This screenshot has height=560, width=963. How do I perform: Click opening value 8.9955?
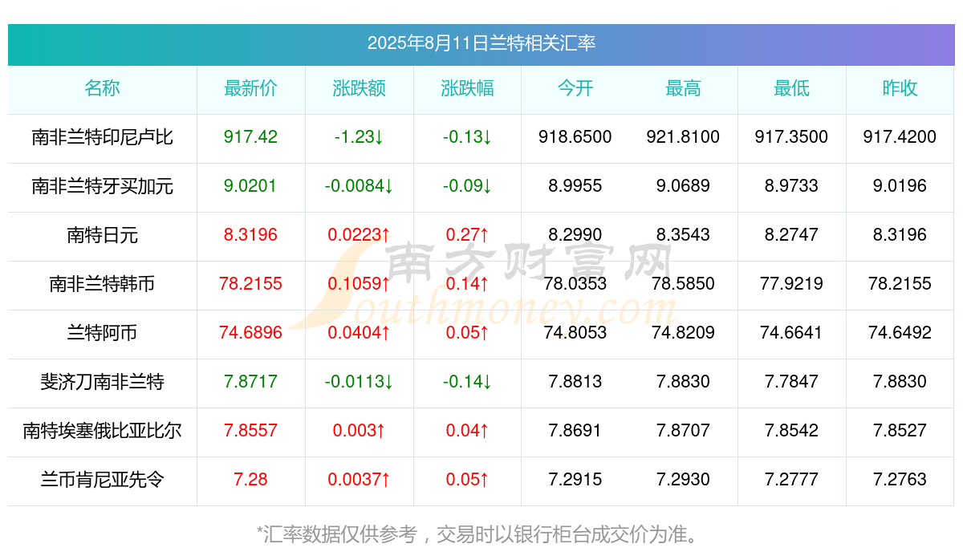click(575, 186)
